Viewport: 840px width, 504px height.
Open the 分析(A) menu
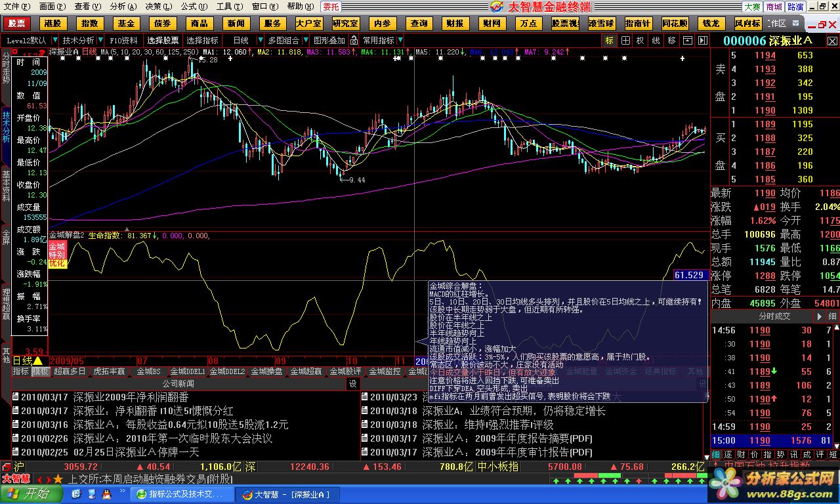[x=123, y=7]
